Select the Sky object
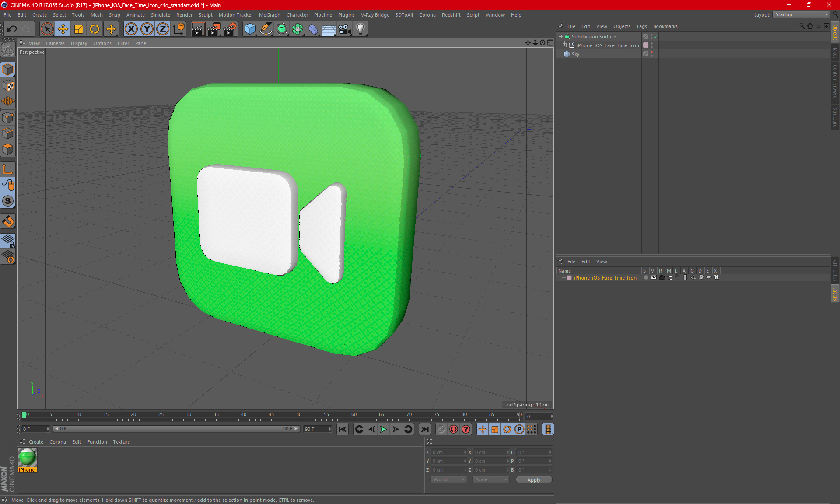This screenshot has height=504, width=840. pos(575,54)
